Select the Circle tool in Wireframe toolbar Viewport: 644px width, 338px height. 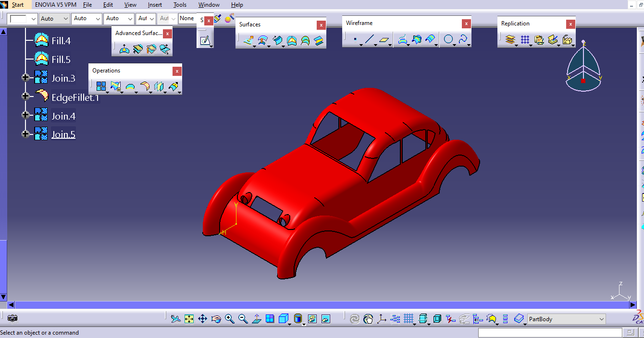pyautogui.click(x=448, y=40)
